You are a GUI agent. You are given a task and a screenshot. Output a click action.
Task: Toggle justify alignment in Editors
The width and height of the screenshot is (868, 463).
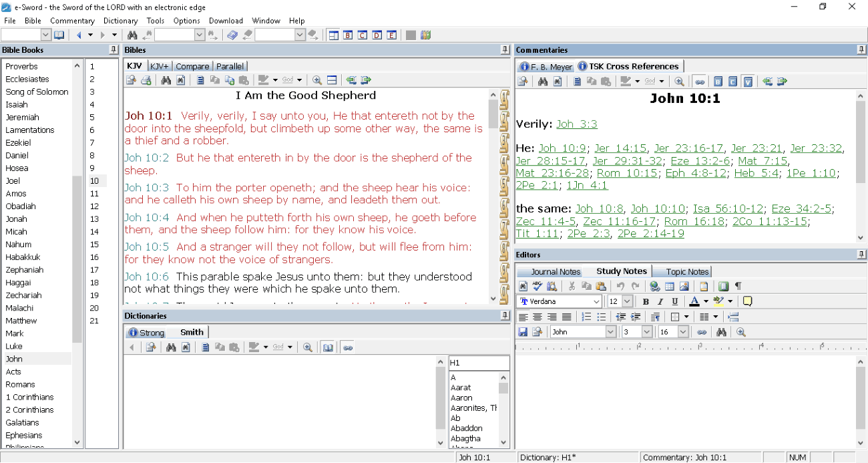coord(567,317)
